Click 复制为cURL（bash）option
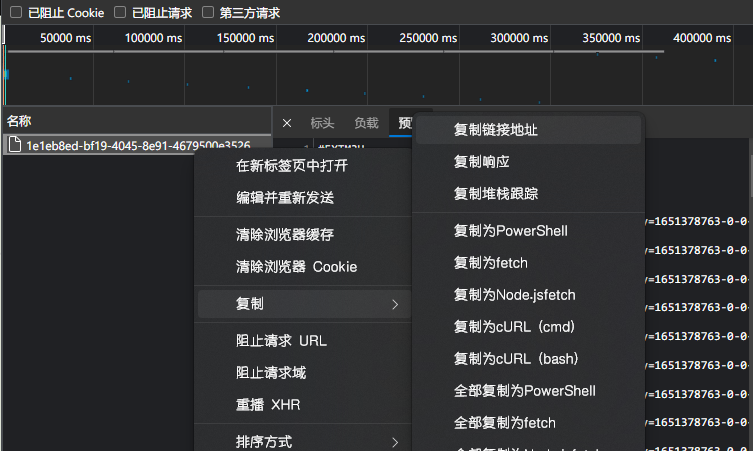 click(517, 358)
